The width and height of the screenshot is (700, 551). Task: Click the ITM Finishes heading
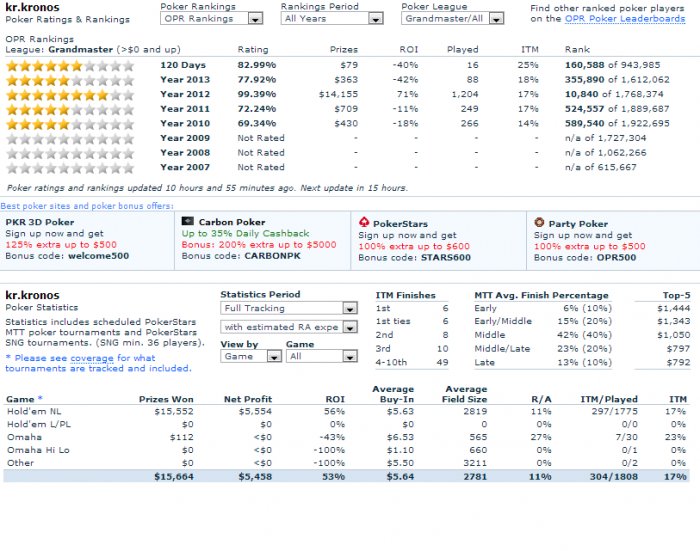pos(405,295)
